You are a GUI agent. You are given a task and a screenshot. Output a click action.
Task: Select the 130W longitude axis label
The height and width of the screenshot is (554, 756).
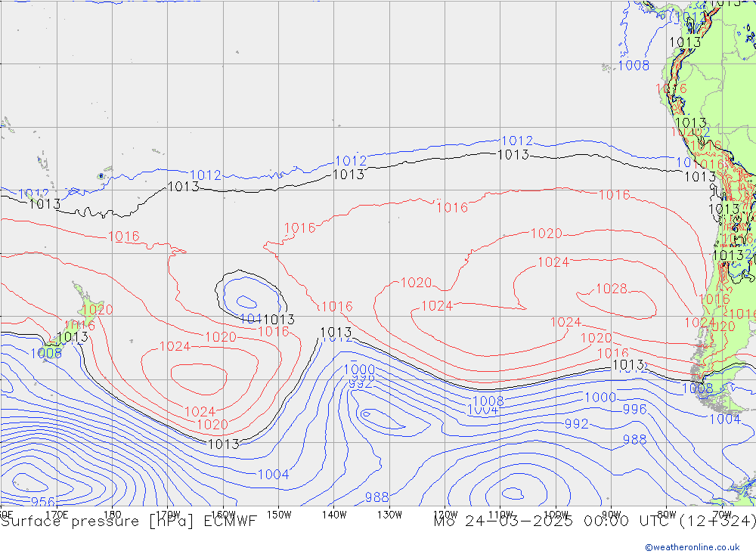tap(389, 515)
